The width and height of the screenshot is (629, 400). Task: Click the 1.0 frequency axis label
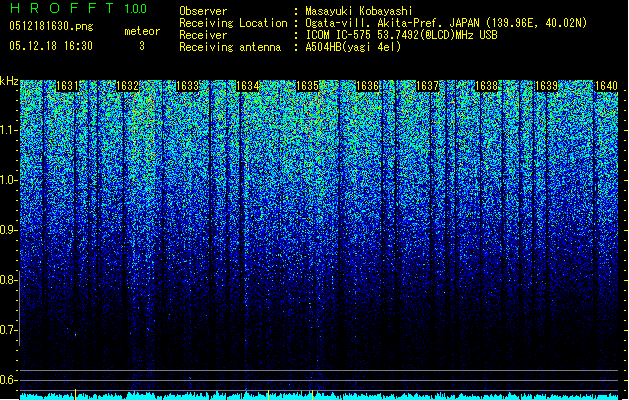[x=8, y=180]
